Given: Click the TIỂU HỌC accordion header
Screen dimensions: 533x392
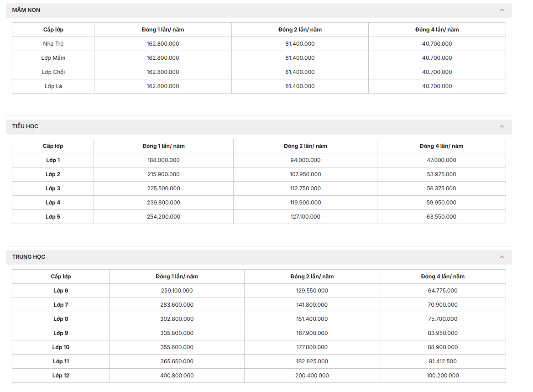Looking at the screenshot, I should tap(259, 126).
